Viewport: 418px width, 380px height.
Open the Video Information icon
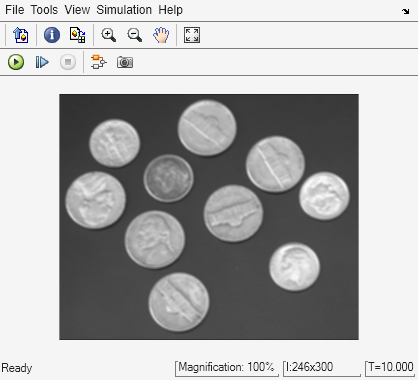click(x=52, y=35)
